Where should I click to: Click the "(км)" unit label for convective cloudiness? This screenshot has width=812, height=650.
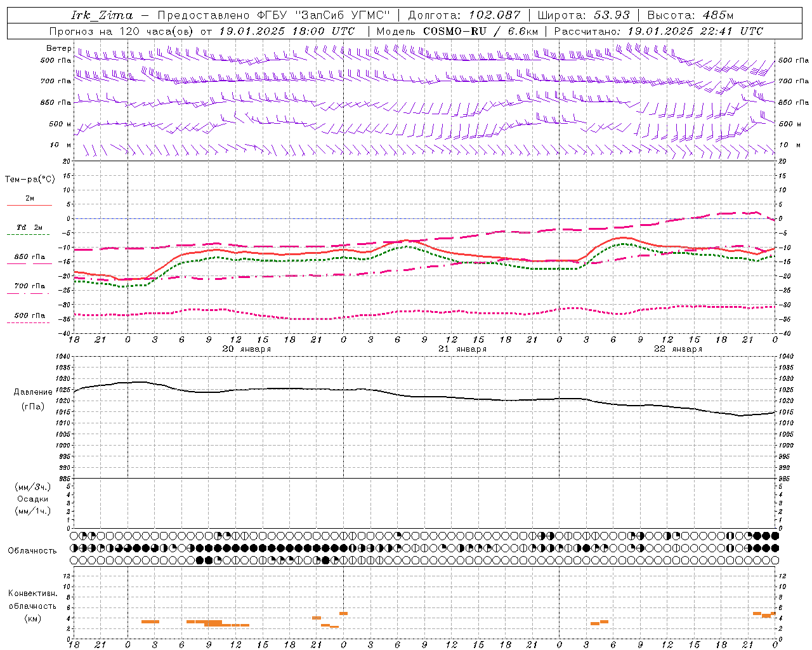pos(33,618)
